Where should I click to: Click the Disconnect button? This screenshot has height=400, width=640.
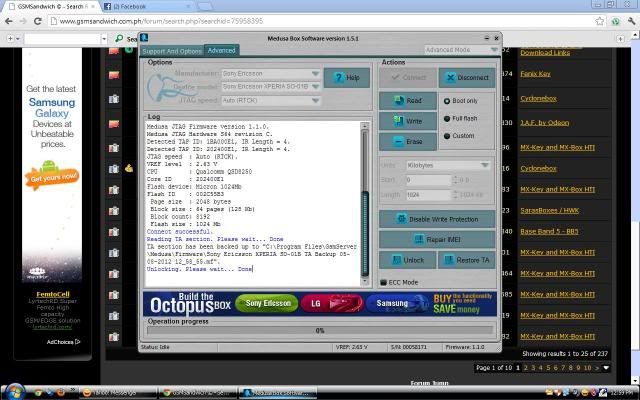(x=467, y=78)
